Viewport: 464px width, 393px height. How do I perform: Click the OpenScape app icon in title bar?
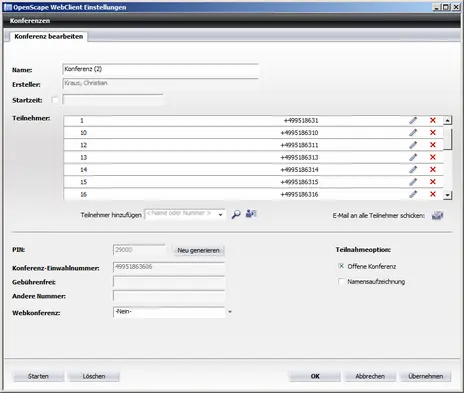pyautogui.click(x=7, y=7)
